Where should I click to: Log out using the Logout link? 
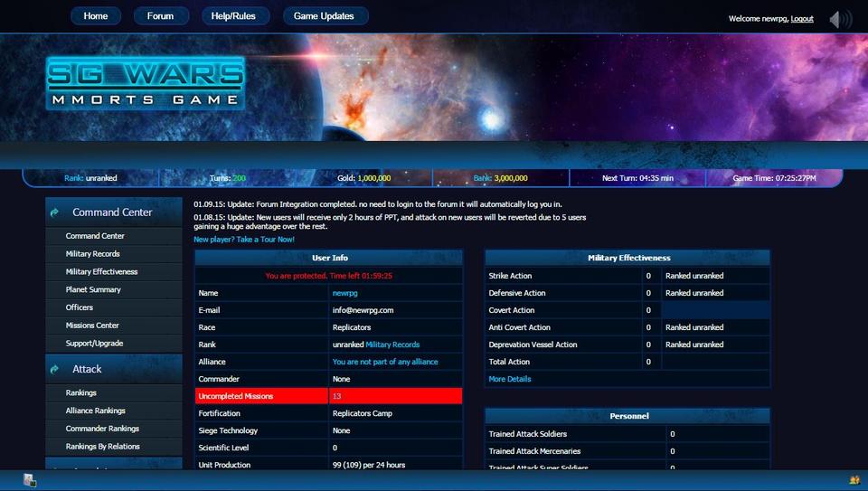(x=802, y=19)
